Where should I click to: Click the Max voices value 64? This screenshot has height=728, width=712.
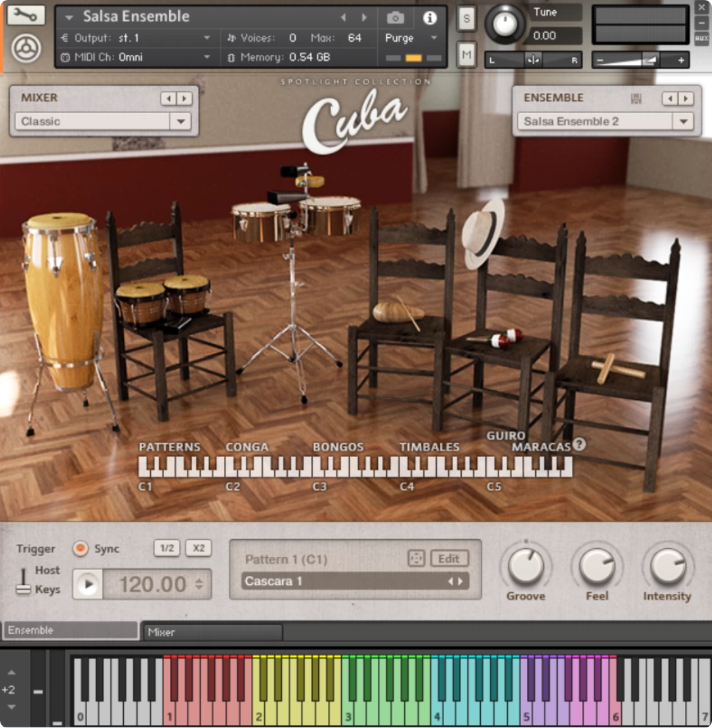click(354, 38)
